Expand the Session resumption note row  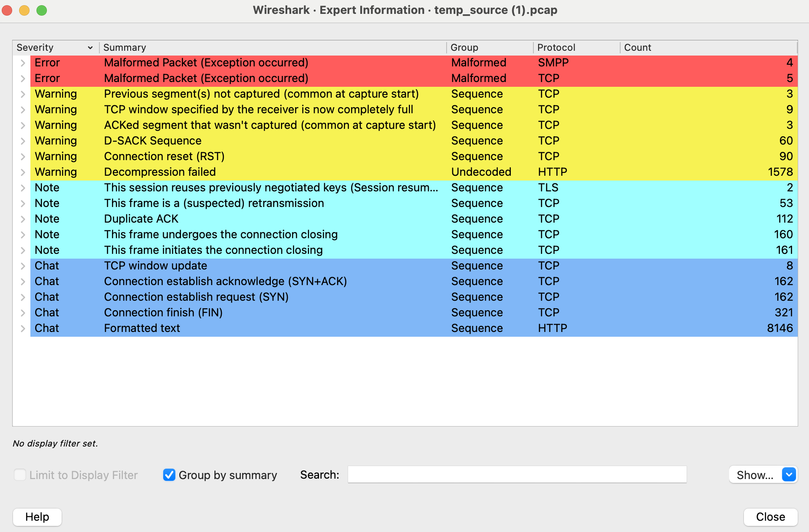pos(23,188)
